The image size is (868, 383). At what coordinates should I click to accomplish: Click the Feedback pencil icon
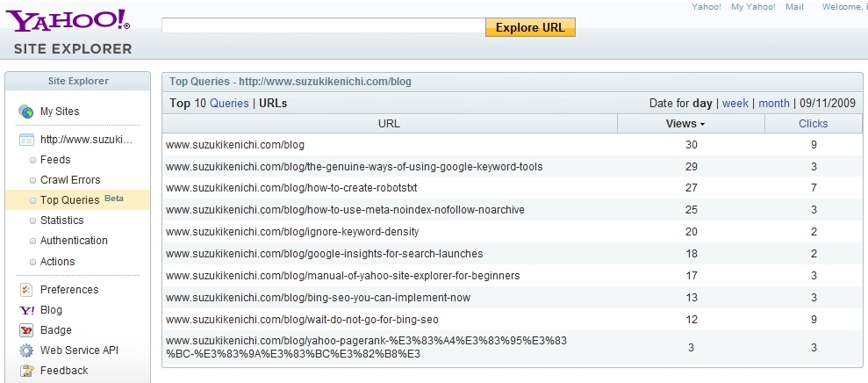(26, 371)
